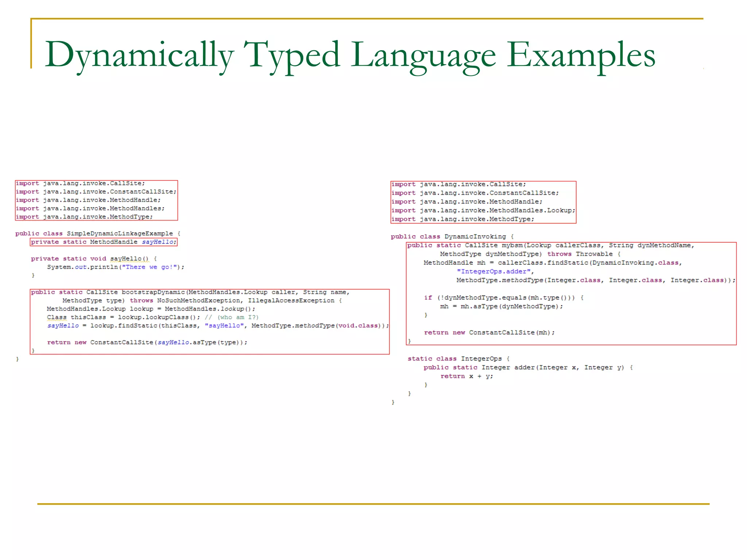
Task: Click the 'bootstrapDynamic' method signature line
Action: pos(190,292)
